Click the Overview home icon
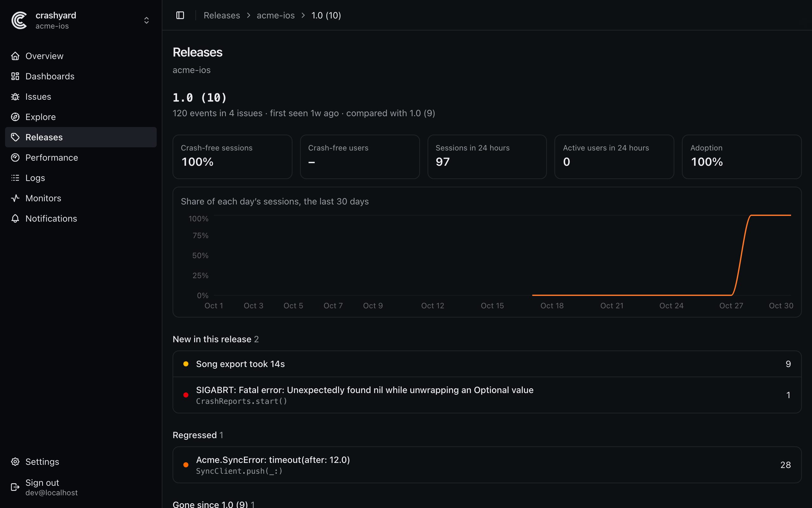Screen dimensions: 812x508 click(15, 56)
